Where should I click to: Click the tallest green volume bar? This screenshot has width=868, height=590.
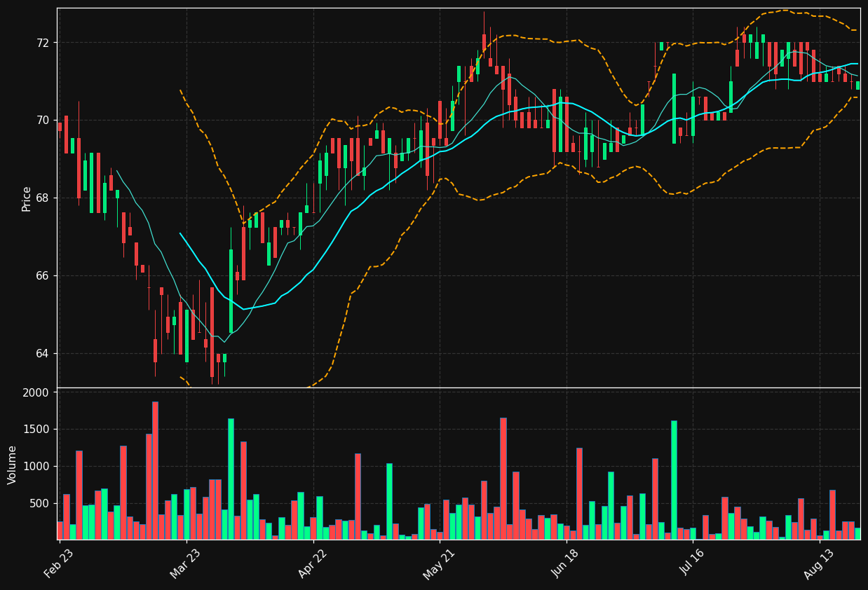click(231, 479)
